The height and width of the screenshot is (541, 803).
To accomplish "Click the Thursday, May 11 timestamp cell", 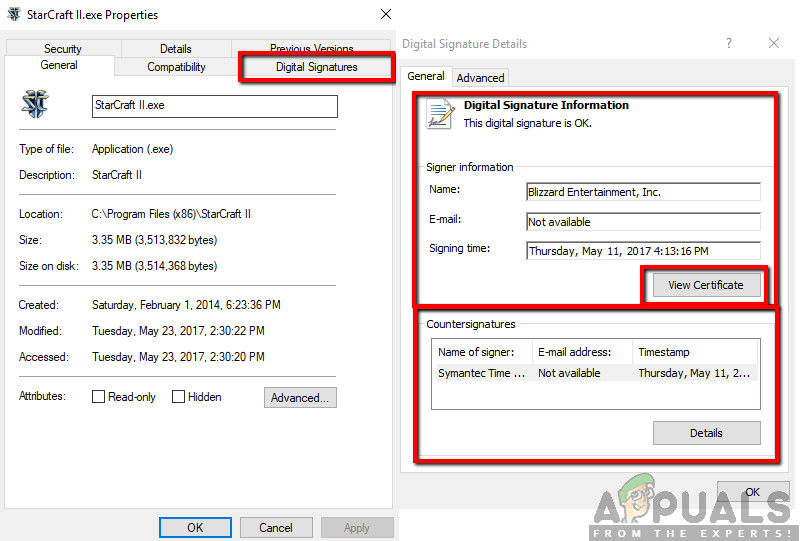I will click(694, 373).
